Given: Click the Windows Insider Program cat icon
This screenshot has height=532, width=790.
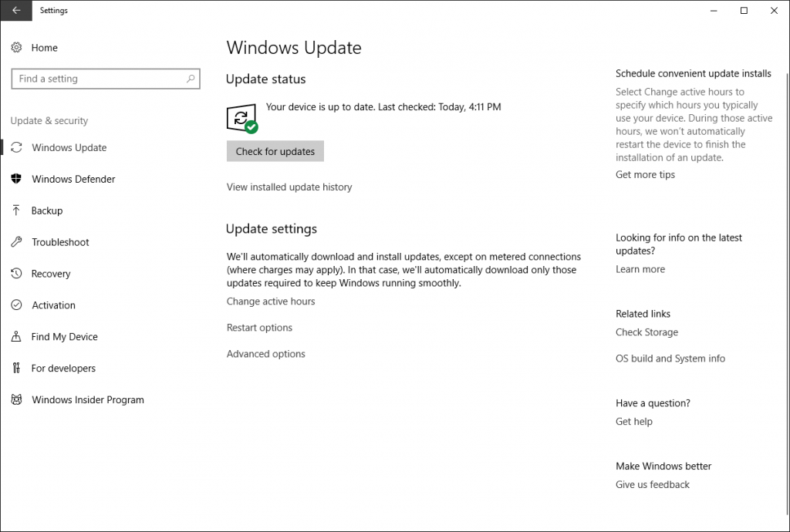Looking at the screenshot, I should [x=17, y=399].
